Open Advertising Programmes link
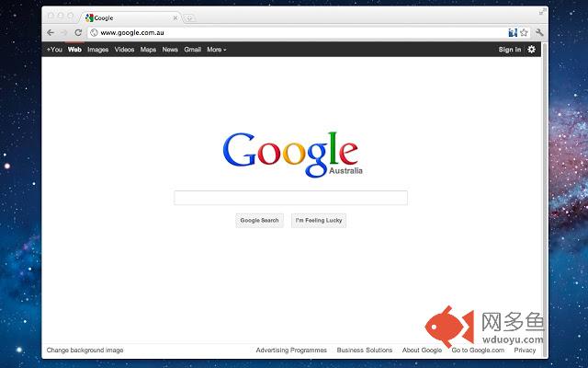The image size is (588, 368). point(291,350)
